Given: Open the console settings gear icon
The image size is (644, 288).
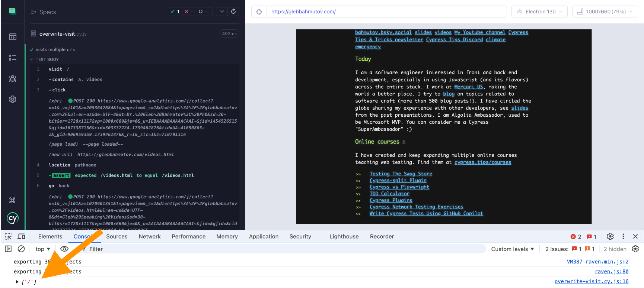Looking at the screenshot, I should pyautogui.click(x=635, y=249).
